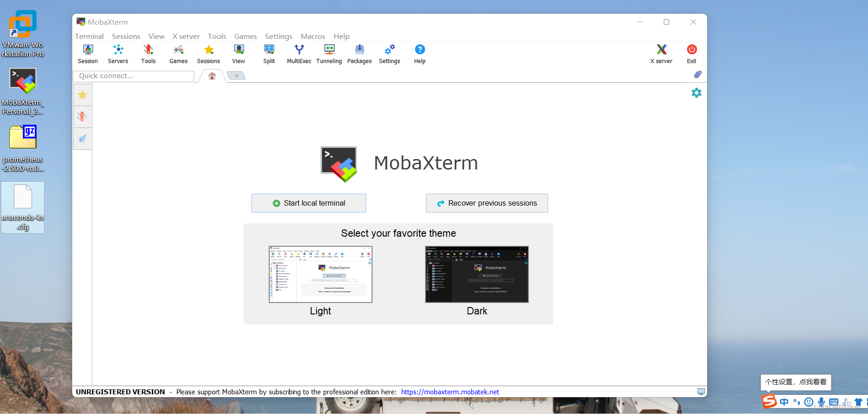Open the Games menu

pyautogui.click(x=245, y=36)
